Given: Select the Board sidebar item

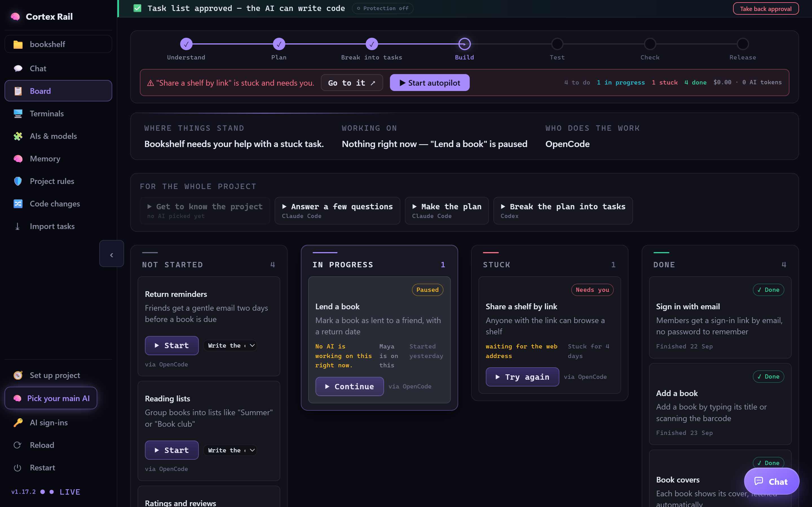Looking at the screenshot, I should coord(58,91).
